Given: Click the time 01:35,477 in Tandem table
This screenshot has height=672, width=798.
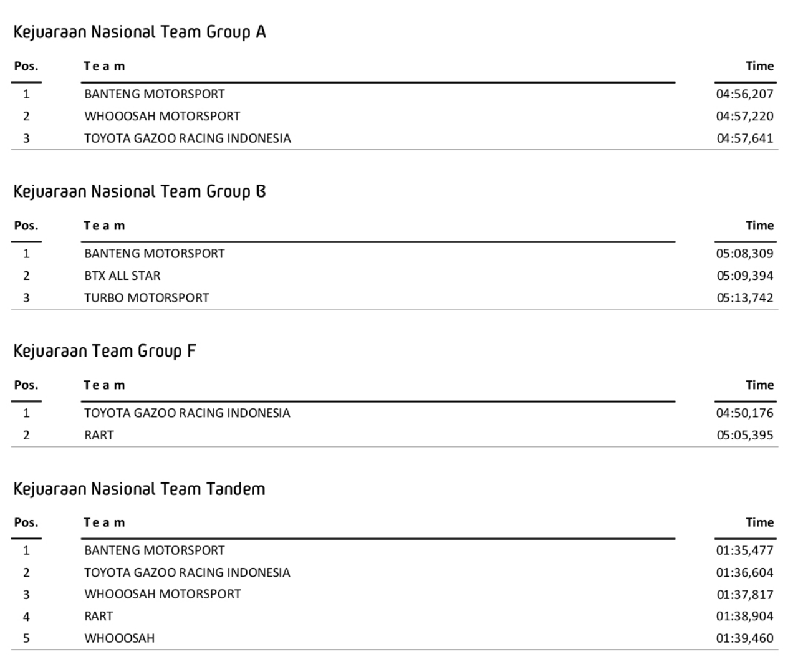Looking at the screenshot, I should 744,550.
